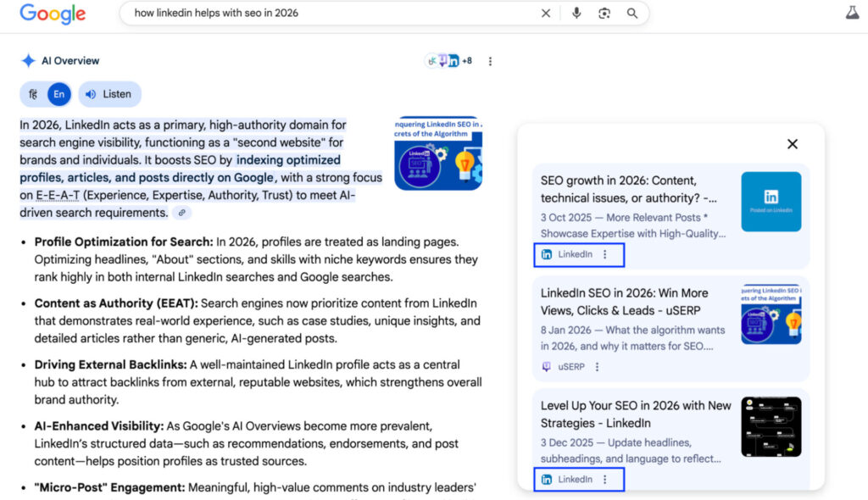
Task: Click the Conquering LinkedIn SEO thumbnail
Action: 437,151
